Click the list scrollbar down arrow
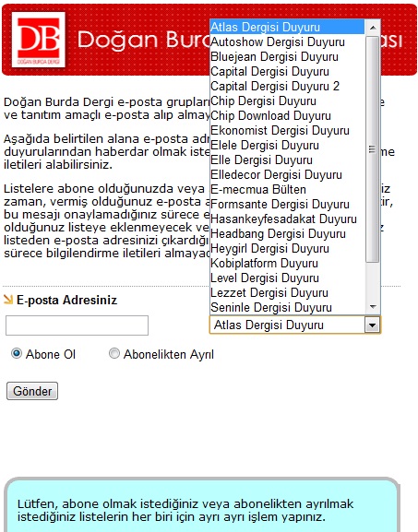Image resolution: width=418 pixels, height=532 pixels. coord(373,306)
